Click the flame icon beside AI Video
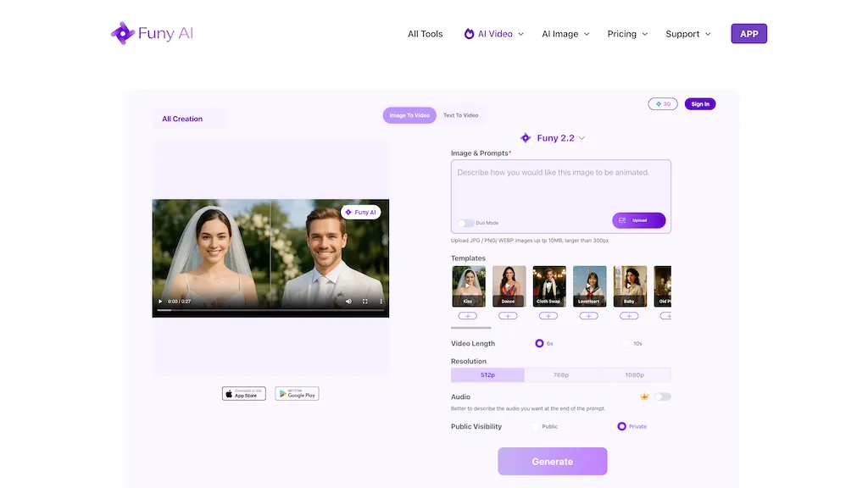This screenshot has height=488, width=868. [x=469, y=34]
